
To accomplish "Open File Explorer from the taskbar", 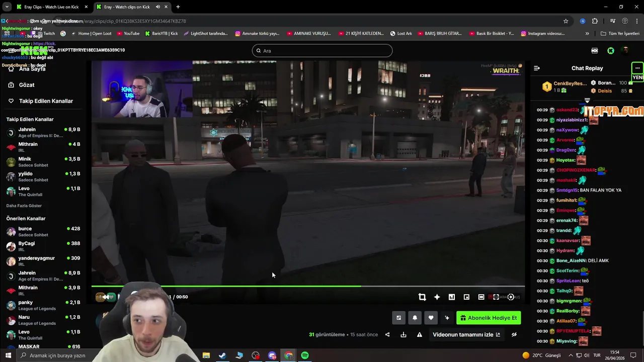I will pyautogui.click(x=206, y=355).
